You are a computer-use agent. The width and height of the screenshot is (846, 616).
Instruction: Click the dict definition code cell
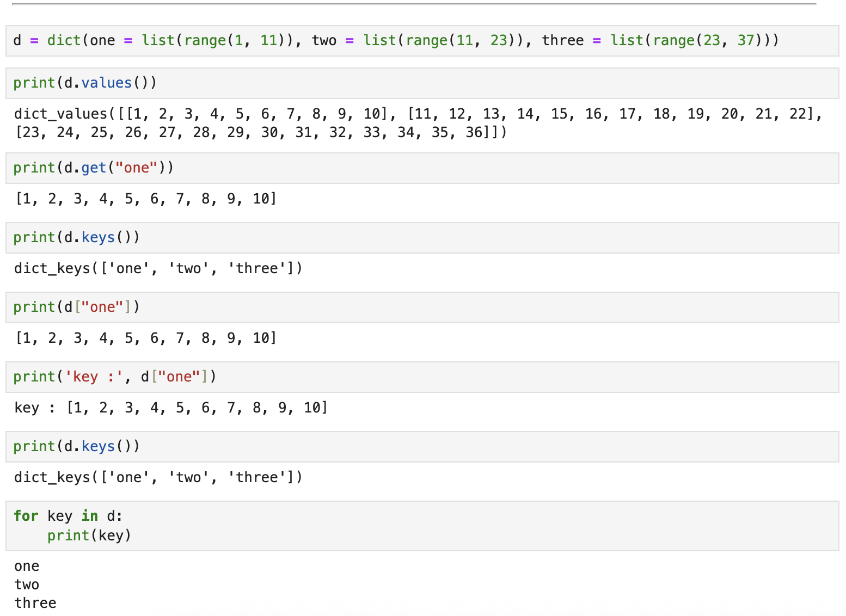(422, 41)
